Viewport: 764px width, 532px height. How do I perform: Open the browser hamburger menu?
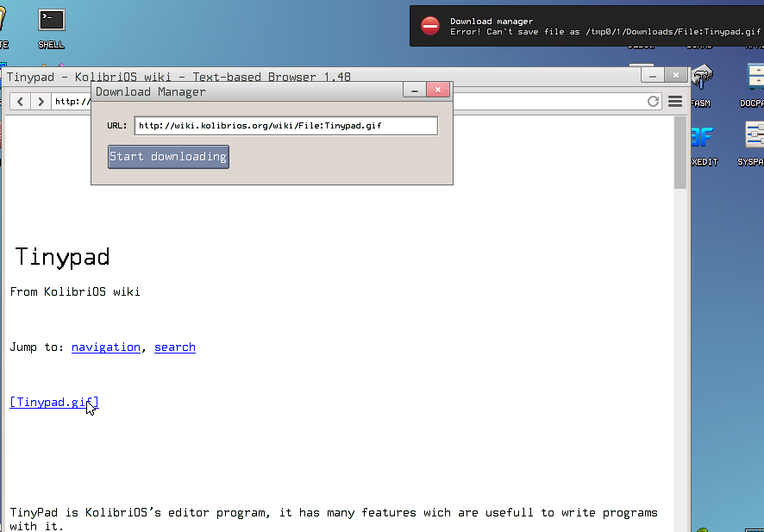(675, 102)
